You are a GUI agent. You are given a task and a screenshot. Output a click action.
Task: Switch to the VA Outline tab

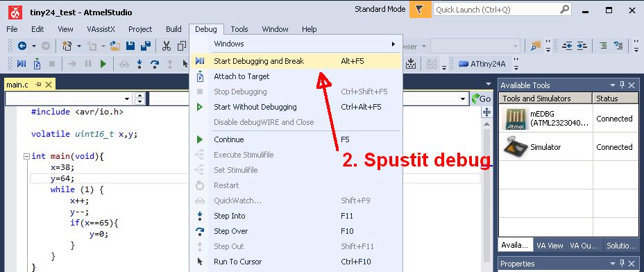click(x=583, y=246)
